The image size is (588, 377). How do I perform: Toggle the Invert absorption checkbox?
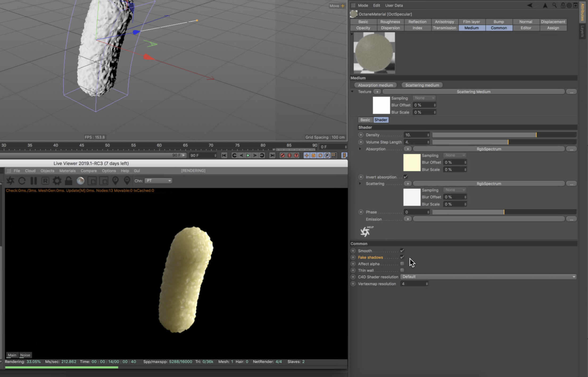[405, 177]
